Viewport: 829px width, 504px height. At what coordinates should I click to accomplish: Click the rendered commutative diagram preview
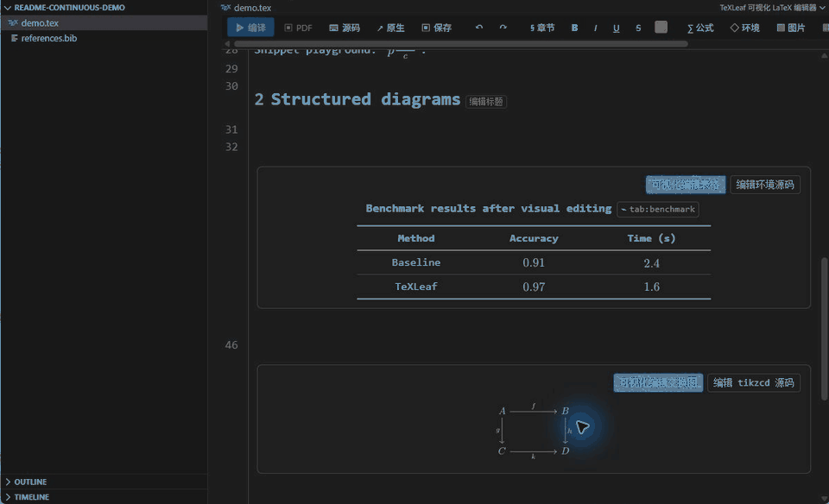click(534, 431)
